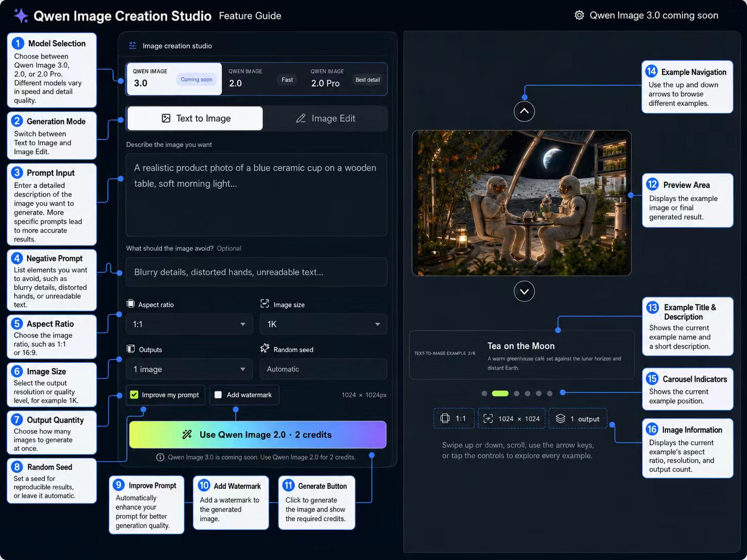Click the Image size label icon
Screen dimensions: 747x560
pos(265,303)
